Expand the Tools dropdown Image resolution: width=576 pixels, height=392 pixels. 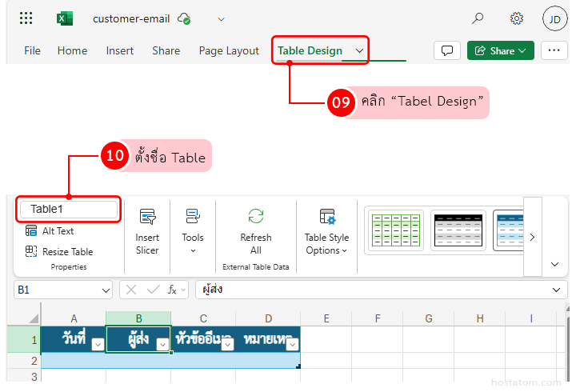193,232
